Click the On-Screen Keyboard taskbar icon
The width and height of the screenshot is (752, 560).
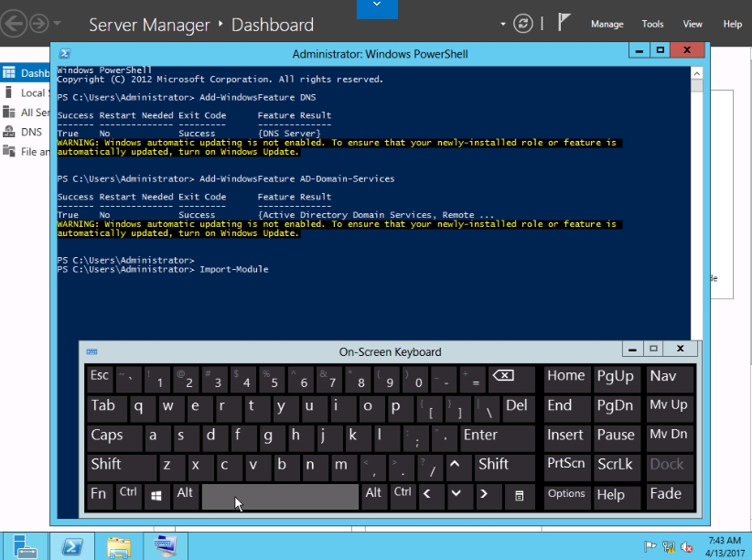tap(165, 546)
